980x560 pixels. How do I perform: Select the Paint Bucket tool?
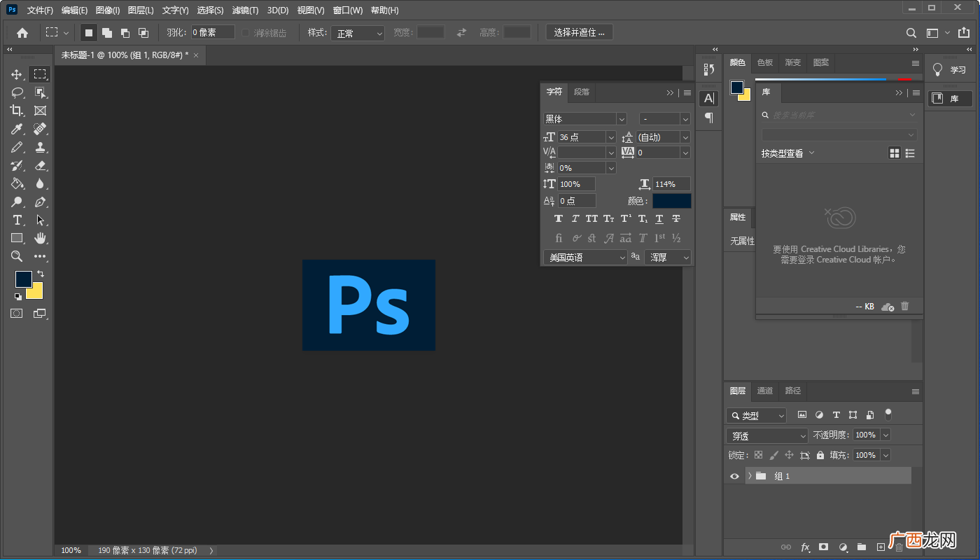click(17, 183)
